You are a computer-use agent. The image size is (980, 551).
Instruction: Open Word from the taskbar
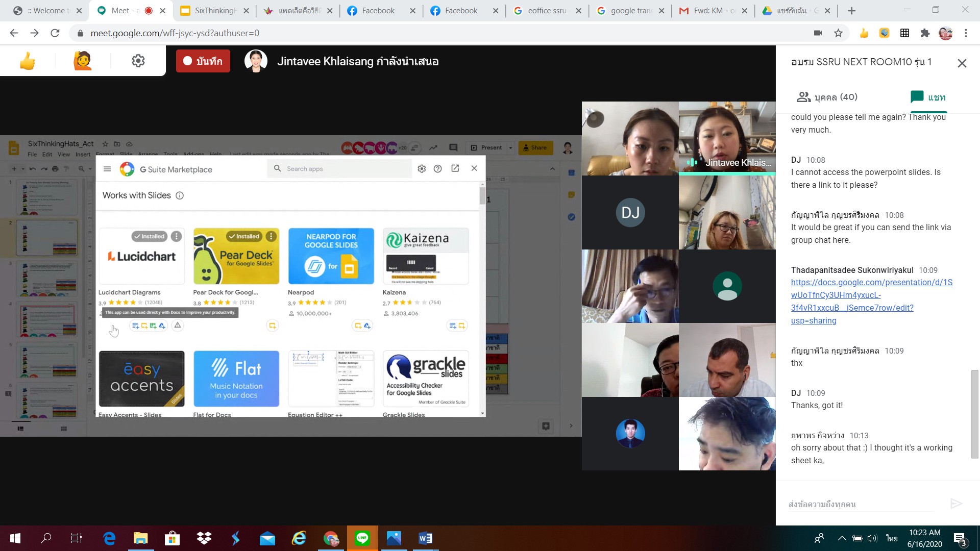pos(425,538)
